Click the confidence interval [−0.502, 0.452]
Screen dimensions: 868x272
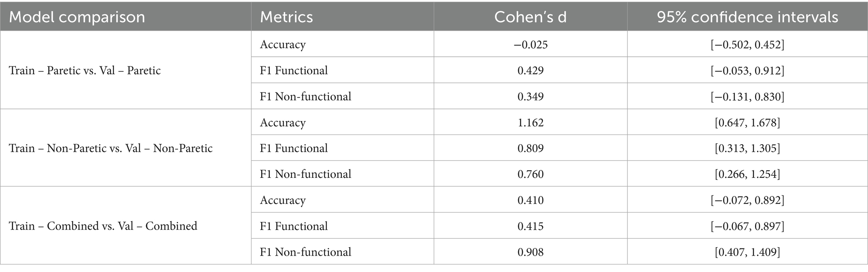(x=747, y=45)
